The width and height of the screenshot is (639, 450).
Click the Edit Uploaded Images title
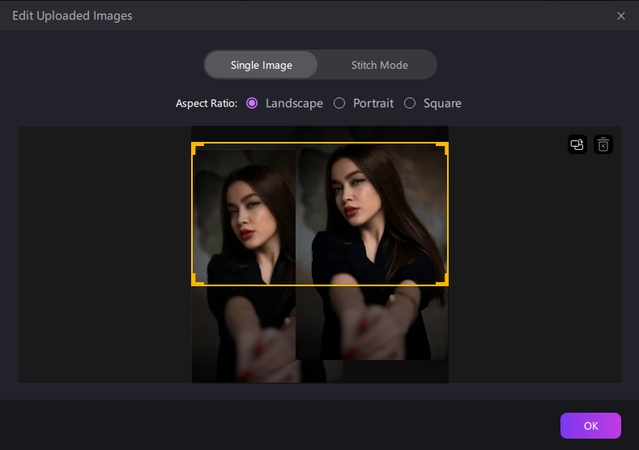click(72, 16)
